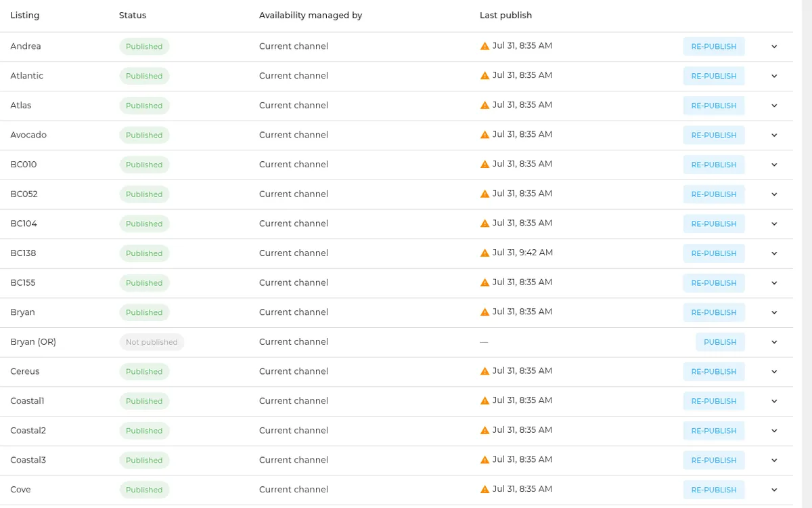Select the Coastal1 listing name

(x=27, y=401)
